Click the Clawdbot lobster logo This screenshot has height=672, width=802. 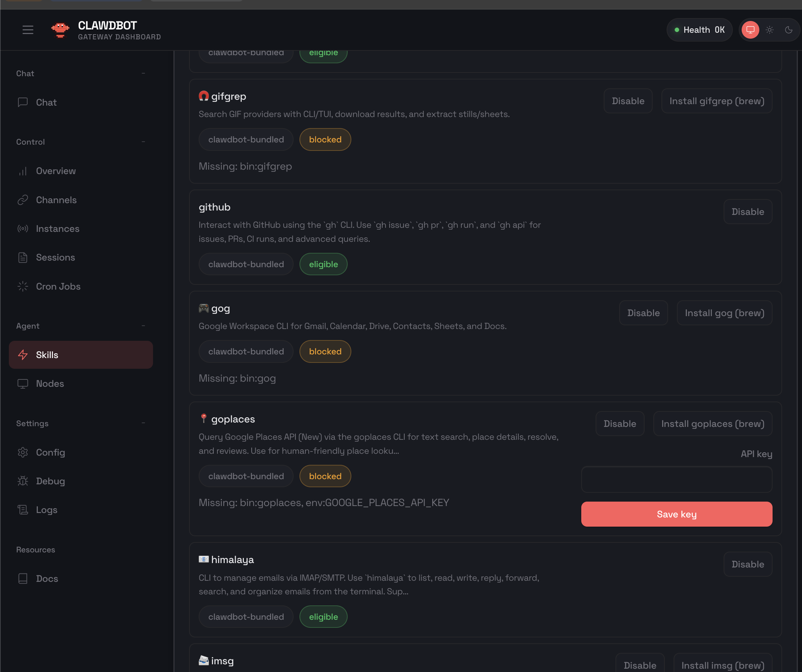(60, 30)
